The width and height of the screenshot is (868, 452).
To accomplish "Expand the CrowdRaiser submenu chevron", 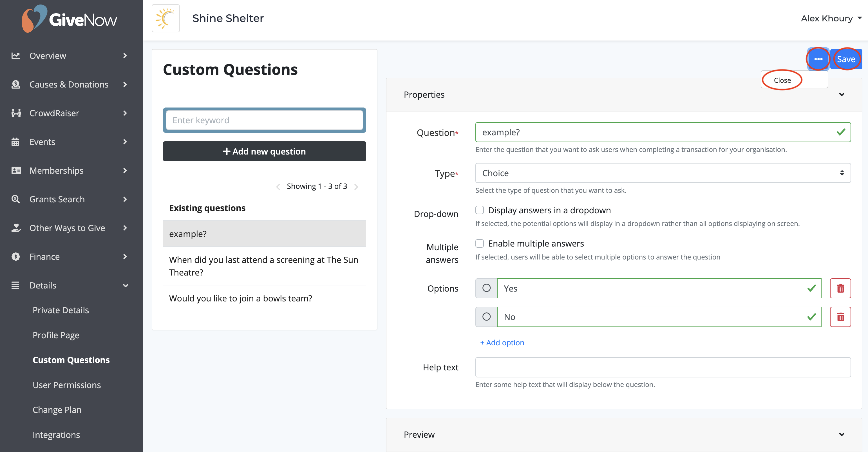I will tap(125, 113).
